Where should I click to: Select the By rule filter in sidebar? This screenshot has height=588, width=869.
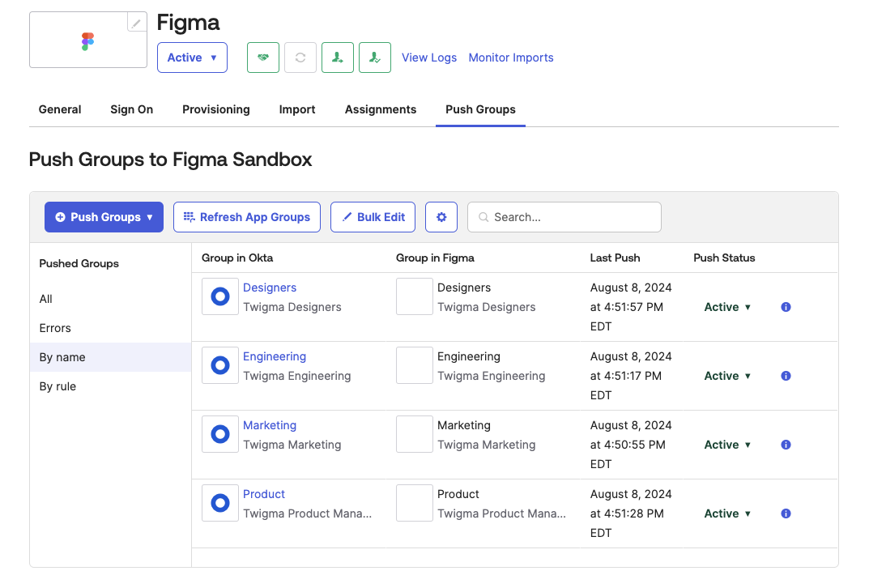click(x=110, y=386)
